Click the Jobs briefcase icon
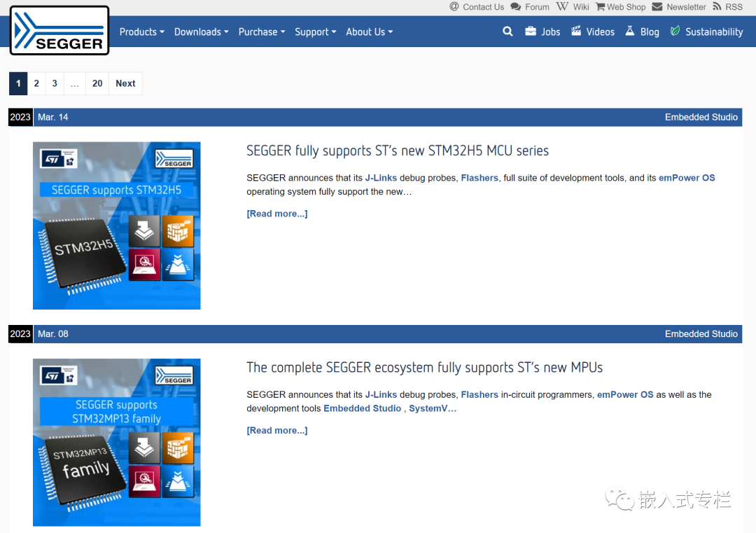The image size is (756, 533). [531, 32]
